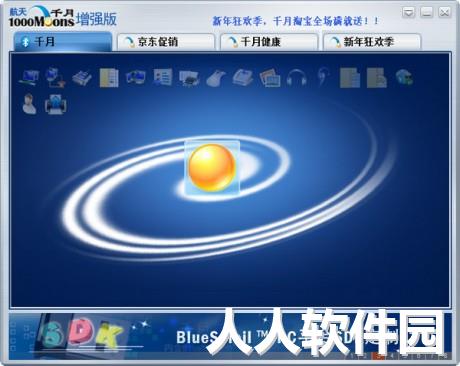Click the business card contact icon

tap(163, 77)
